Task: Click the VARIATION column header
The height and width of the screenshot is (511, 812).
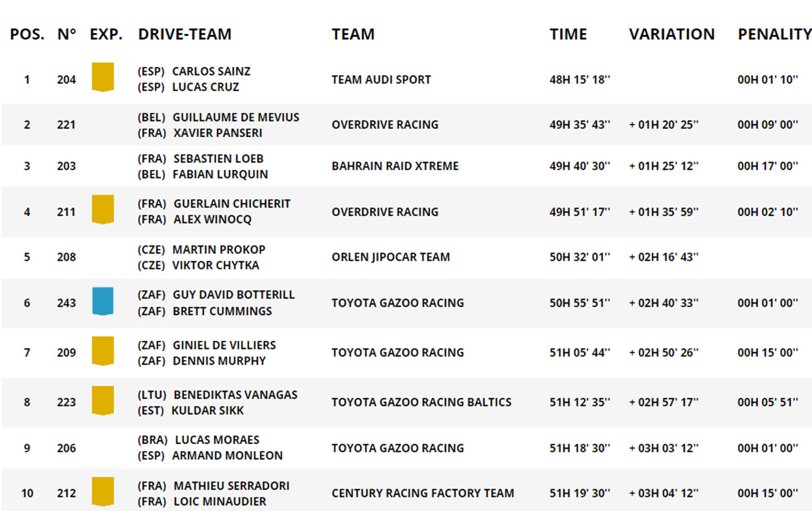Action: pos(671,34)
